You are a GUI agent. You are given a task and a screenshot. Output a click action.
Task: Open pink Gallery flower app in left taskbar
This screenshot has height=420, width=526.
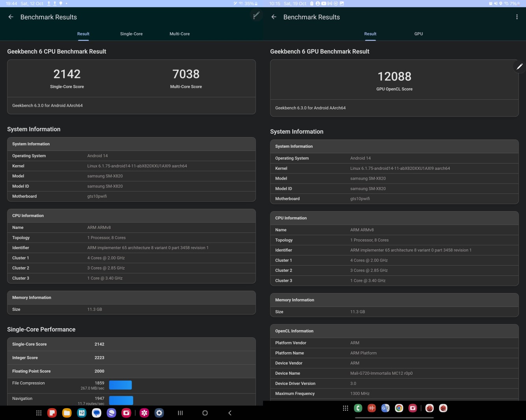[x=144, y=413]
